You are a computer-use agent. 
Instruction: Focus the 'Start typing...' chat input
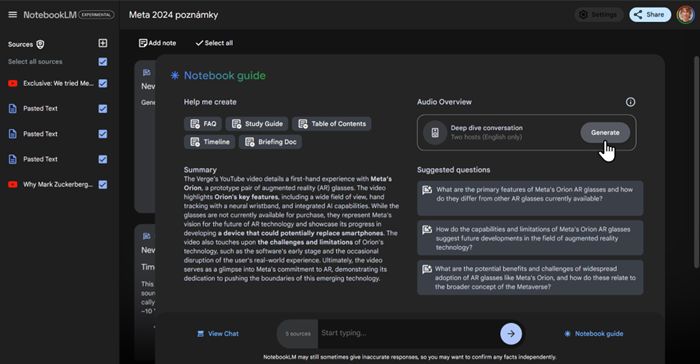[407, 333]
